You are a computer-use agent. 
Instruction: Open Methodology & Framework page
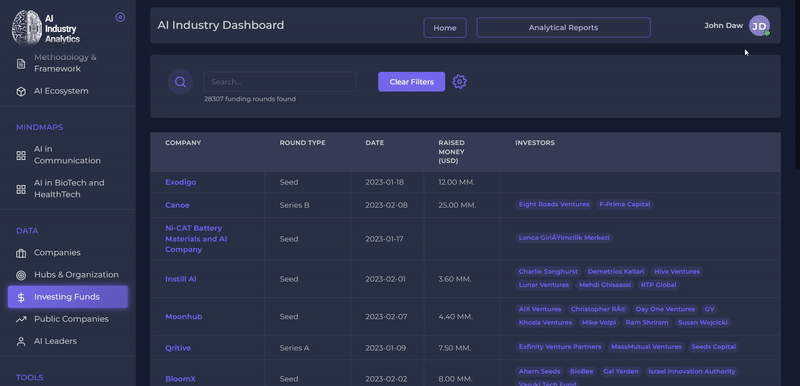tap(65, 63)
